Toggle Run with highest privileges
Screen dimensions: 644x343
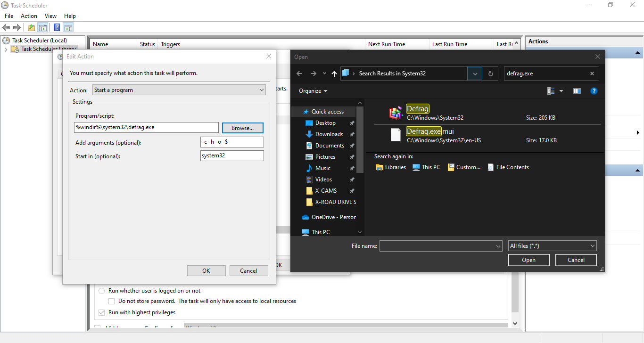point(101,312)
